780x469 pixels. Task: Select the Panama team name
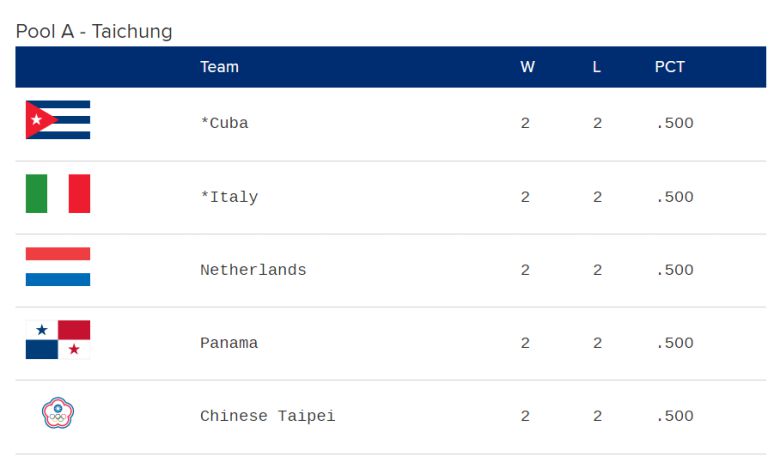[x=229, y=343]
